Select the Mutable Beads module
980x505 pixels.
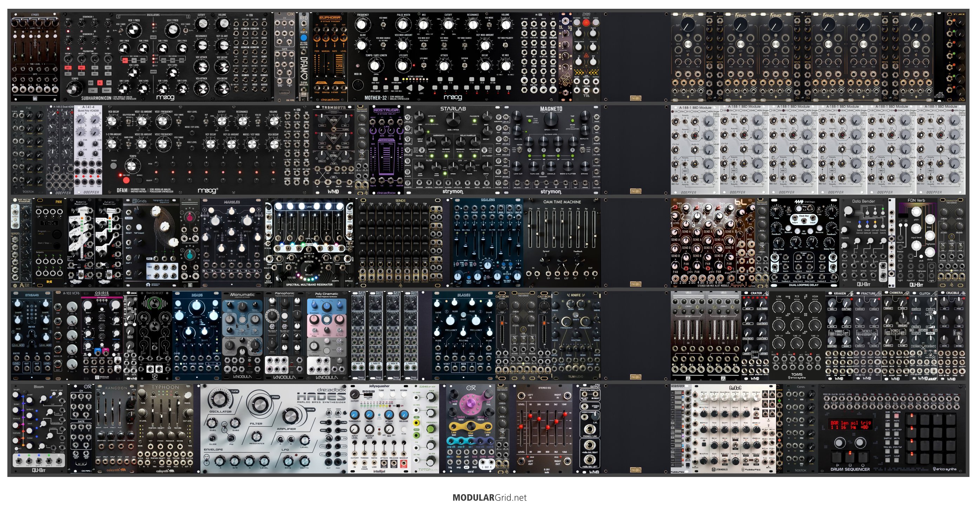(x=197, y=336)
